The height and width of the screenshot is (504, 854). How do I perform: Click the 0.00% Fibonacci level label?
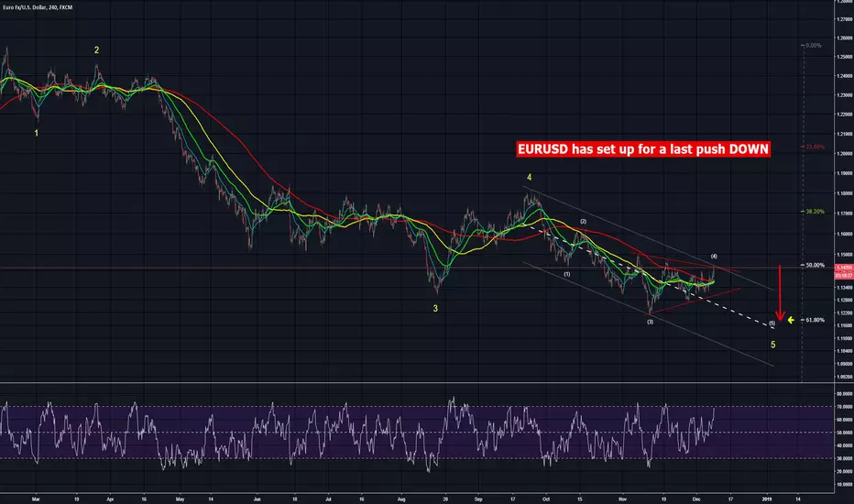(813, 46)
